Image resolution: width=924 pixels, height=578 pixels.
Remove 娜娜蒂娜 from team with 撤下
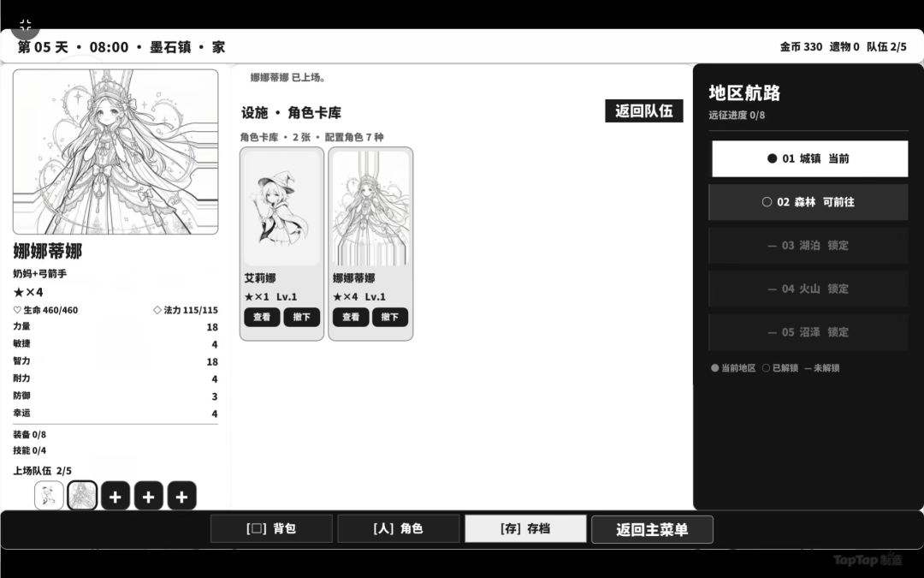click(390, 318)
